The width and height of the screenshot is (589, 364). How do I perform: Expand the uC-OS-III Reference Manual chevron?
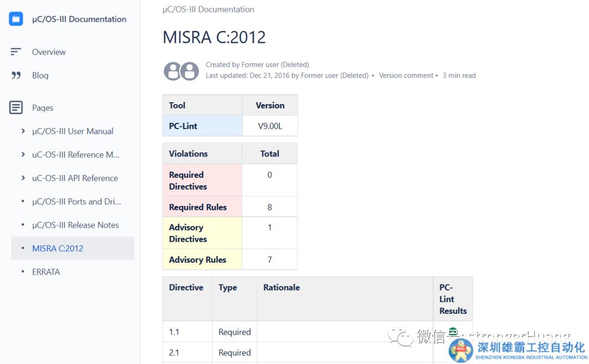(x=23, y=154)
